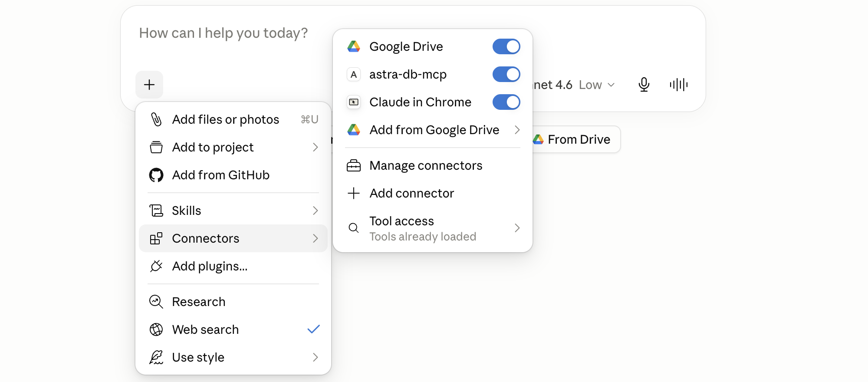The height and width of the screenshot is (382, 868).
Task: Choose Add files or photos
Action: click(x=233, y=119)
